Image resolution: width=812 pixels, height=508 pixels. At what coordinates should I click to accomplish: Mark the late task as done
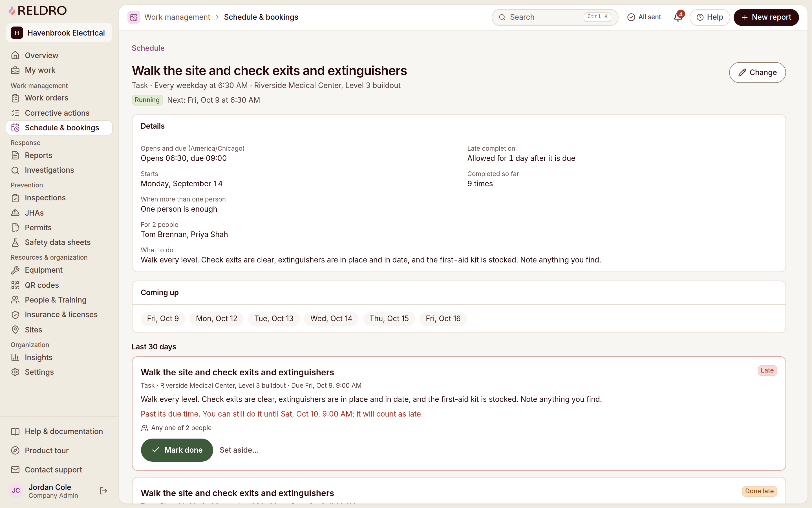pyautogui.click(x=177, y=450)
